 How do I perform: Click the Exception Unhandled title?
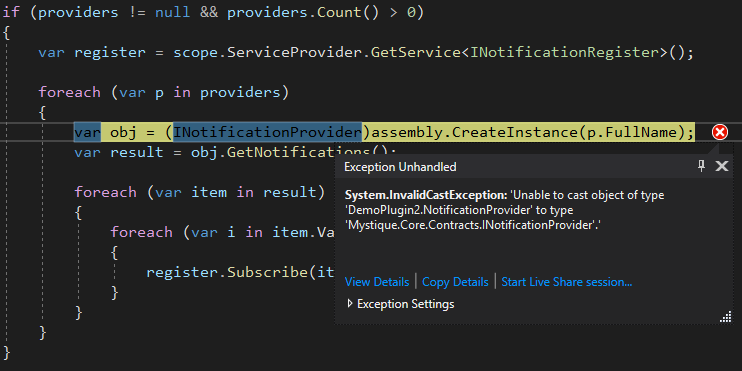[400, 167]
